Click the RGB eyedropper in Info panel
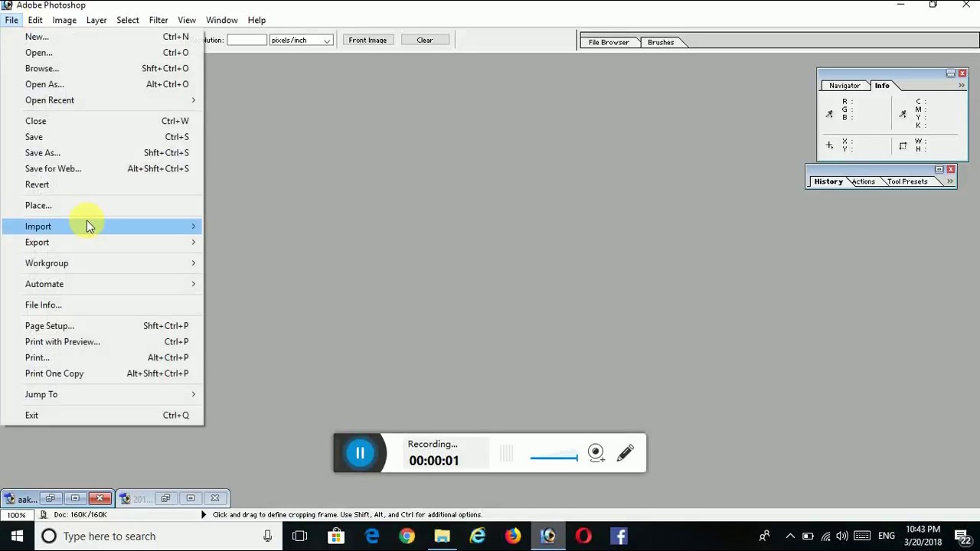Image resolution: width=980 pixels, height=551 pixels. [x=829, y=114]
